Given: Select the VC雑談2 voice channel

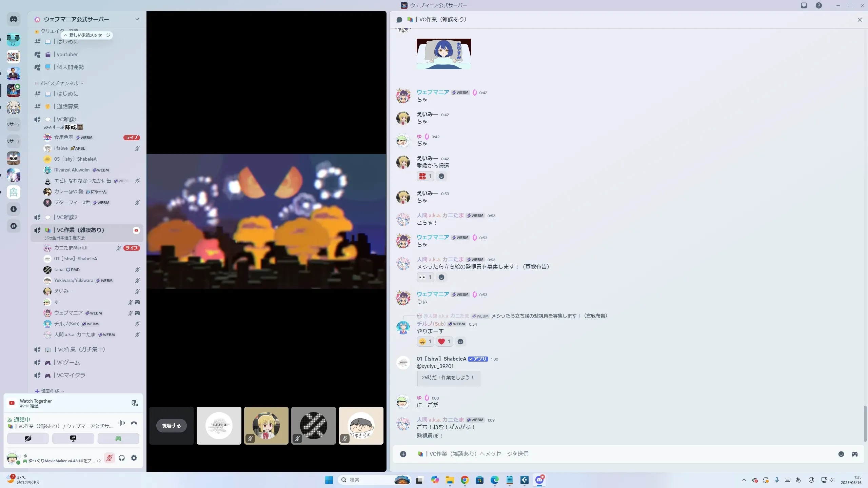Looking at the screenshot, I should click(x=67, y=217).
